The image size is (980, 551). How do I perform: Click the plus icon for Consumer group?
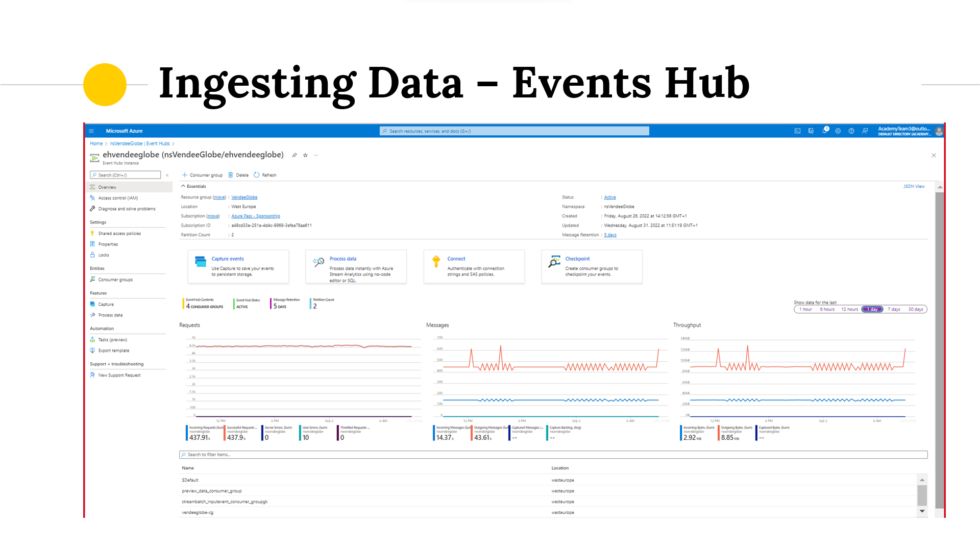185,175
